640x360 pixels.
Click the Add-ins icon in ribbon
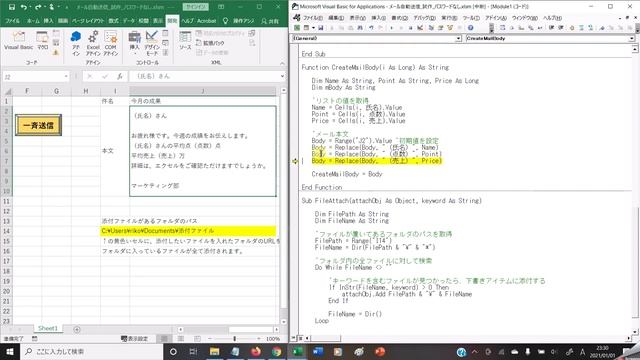click(x=76, y=43)
